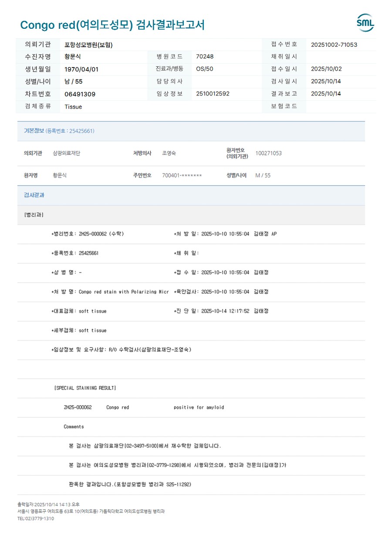The width and height of the screenshot is (392, 554).
Task: Click the comment line mentioning '02-3779-1298'
Action: tap(178, 465)
